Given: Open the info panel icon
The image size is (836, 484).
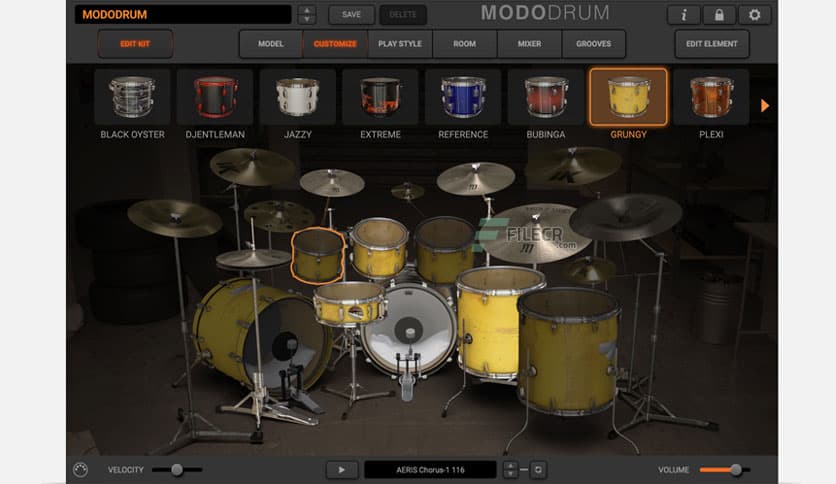Looking at the screenshot, I should [x=684, y=15].
